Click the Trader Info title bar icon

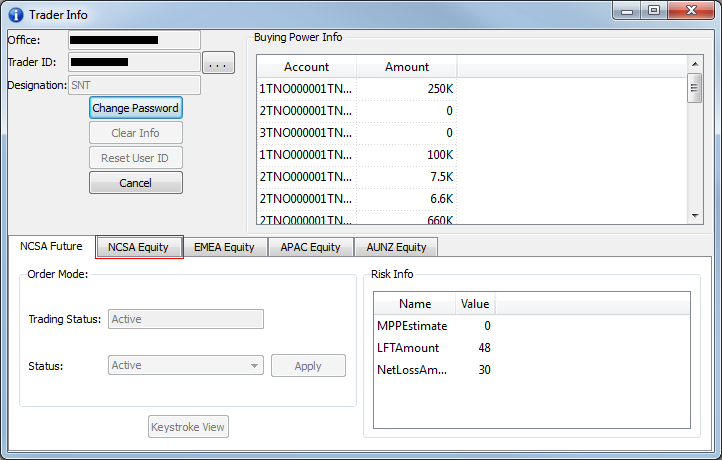[15, 13]
